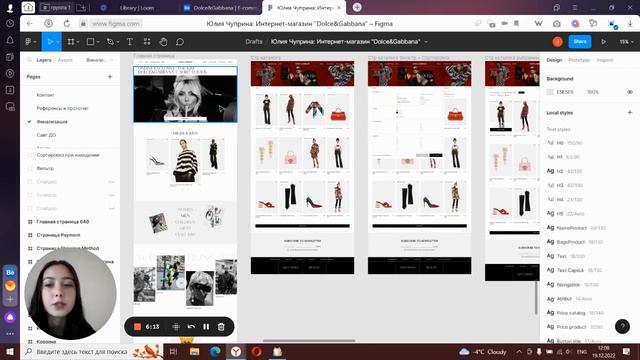Switch to the Inspect tab
The width and height of the screenshot is (640, 360).
[604, 60]
